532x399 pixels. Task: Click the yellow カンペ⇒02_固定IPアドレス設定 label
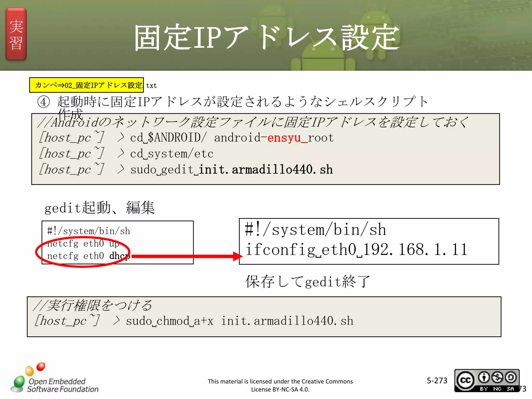coord(87,85)
